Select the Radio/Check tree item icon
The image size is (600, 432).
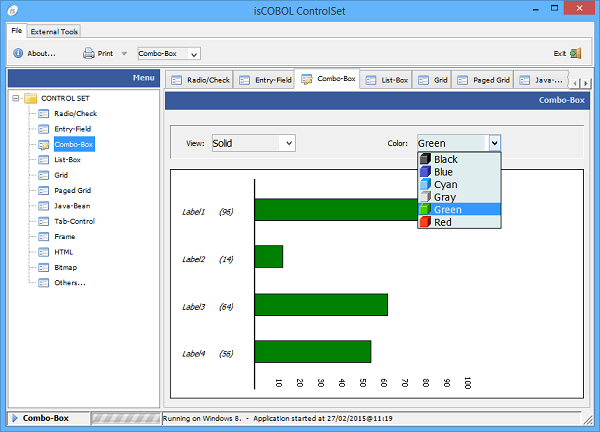pyautogui.click(x=43, y=114)
